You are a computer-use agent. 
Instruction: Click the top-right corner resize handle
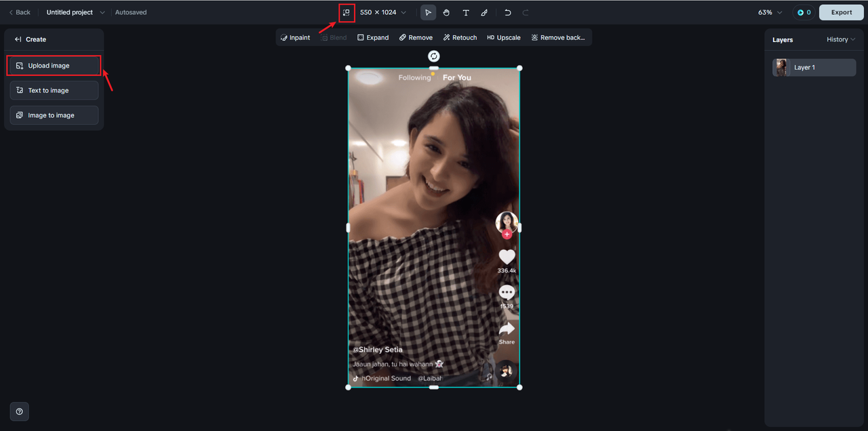(519, 68)
